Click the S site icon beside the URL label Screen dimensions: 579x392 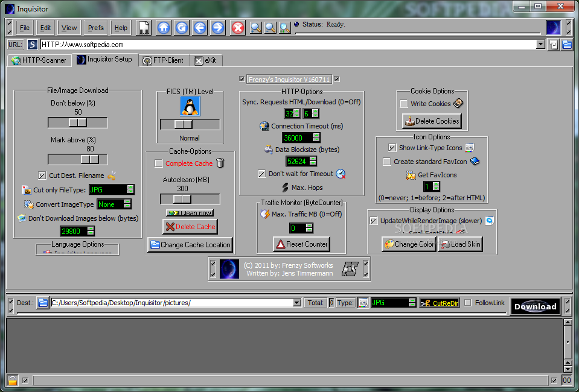click(33, 45)
